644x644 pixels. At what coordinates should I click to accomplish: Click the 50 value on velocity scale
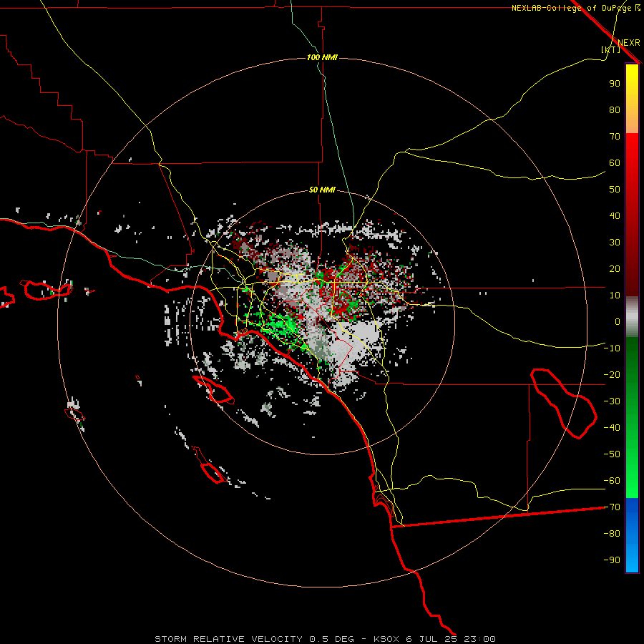(x=615, y=190)
